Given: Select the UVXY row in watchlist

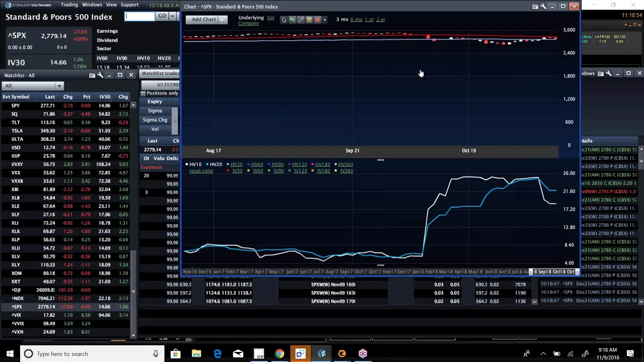Looking at the screenshot, I should point(65,164).
